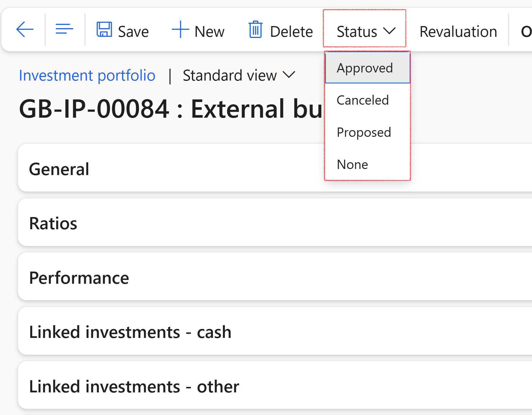Click the Save floppy disk icon
This screenshot has width=532, height=415.
tap(104, 29)
